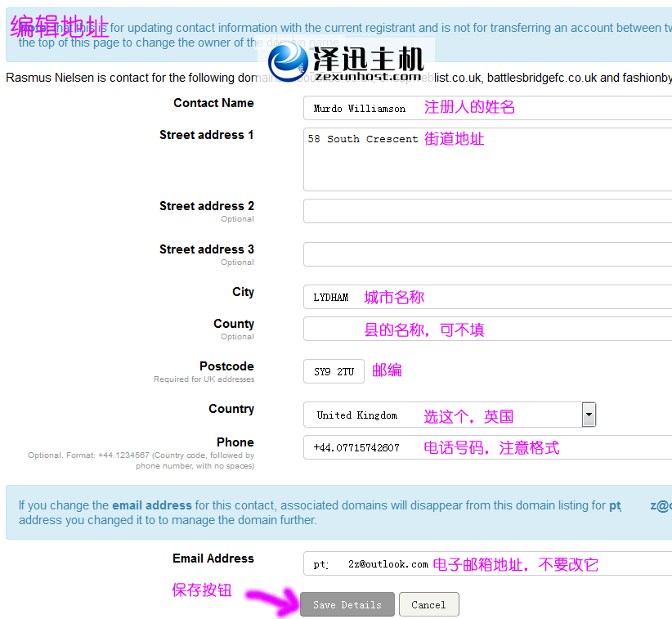Focus the Contact Name input field

[x=487, y=108]
